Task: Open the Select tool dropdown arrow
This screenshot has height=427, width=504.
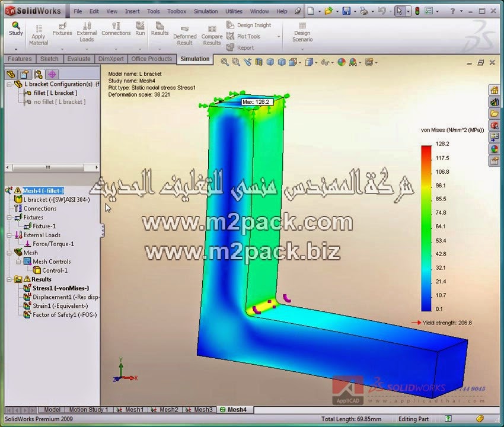Action: (x=408, y=12)
